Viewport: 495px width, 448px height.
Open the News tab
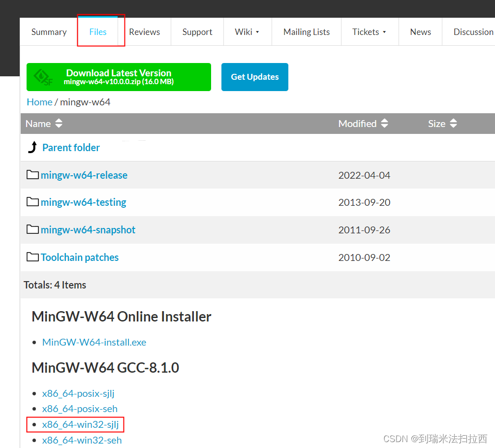[x=421, y=32]
